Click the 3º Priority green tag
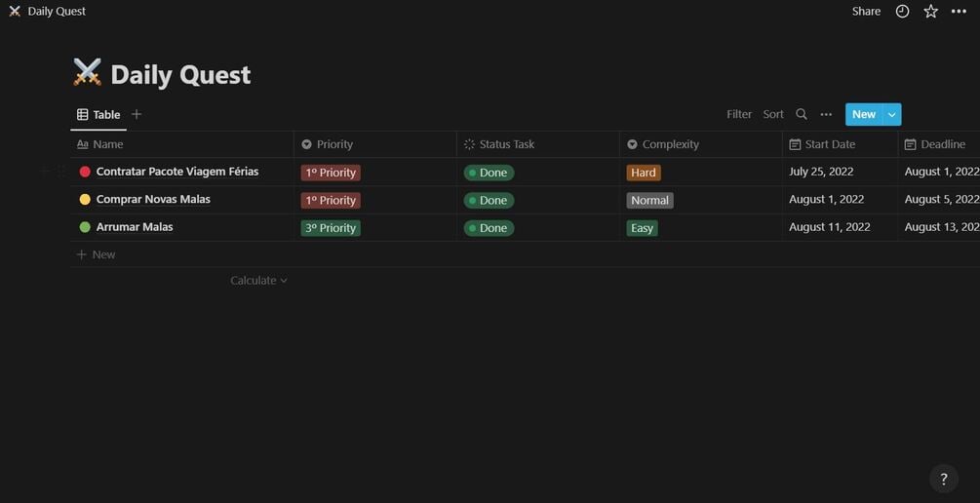Viewport: 980px width, 503px height. click(331, 228)
